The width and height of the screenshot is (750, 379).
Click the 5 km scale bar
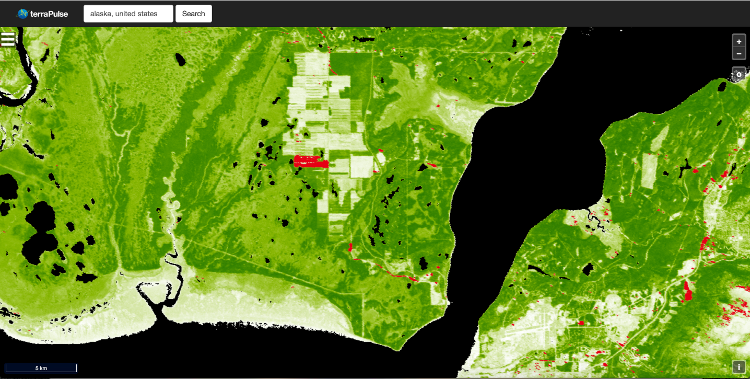(41, 368)
